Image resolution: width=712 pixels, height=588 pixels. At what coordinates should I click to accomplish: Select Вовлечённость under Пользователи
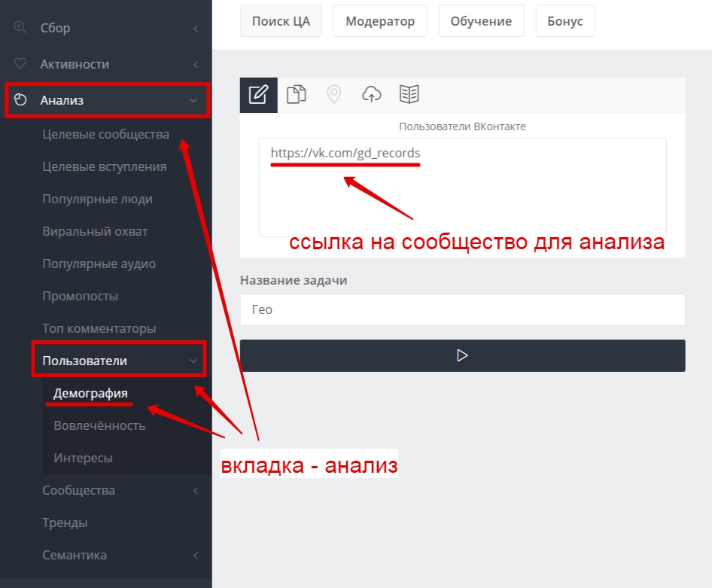pyautogui.click(x=99, y=425)
